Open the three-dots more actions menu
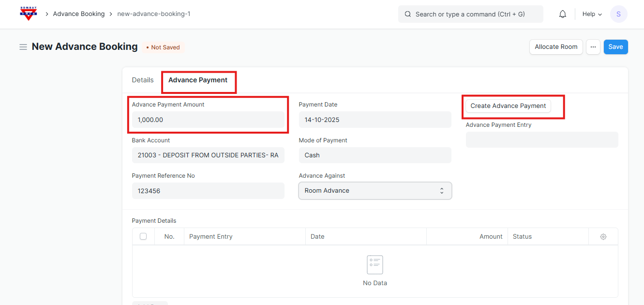The image size is (644, 305). point(593,47)
